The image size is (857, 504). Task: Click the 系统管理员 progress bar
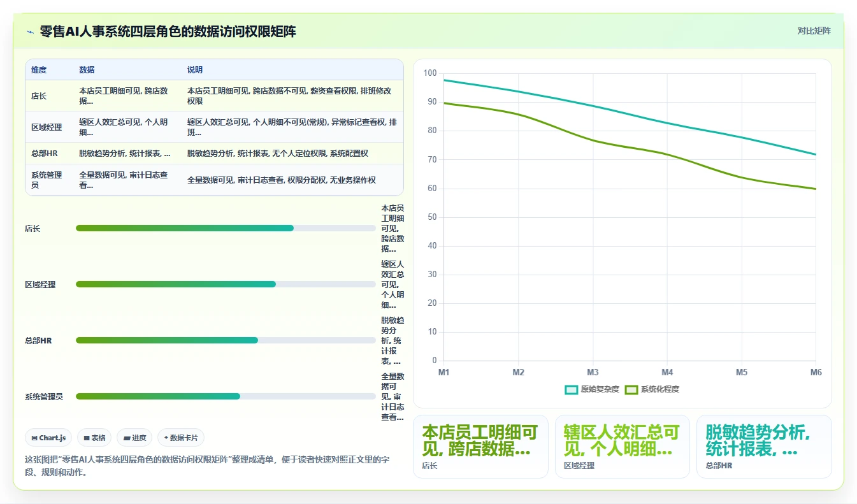(226, 396)
